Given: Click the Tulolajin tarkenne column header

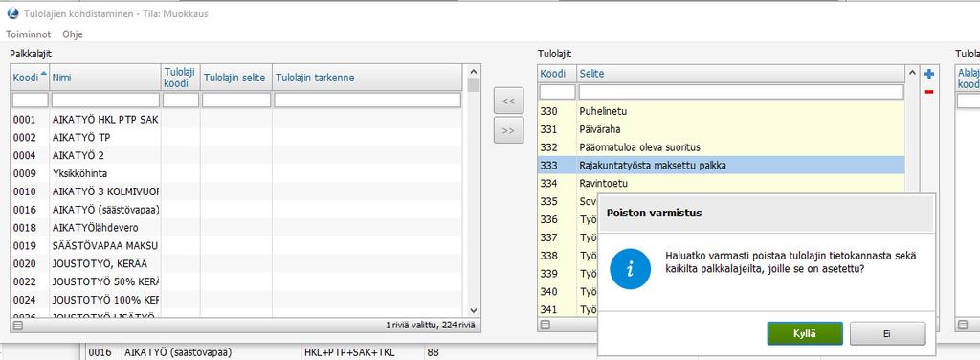Looking at the screenshot, I should click(367, 78).
